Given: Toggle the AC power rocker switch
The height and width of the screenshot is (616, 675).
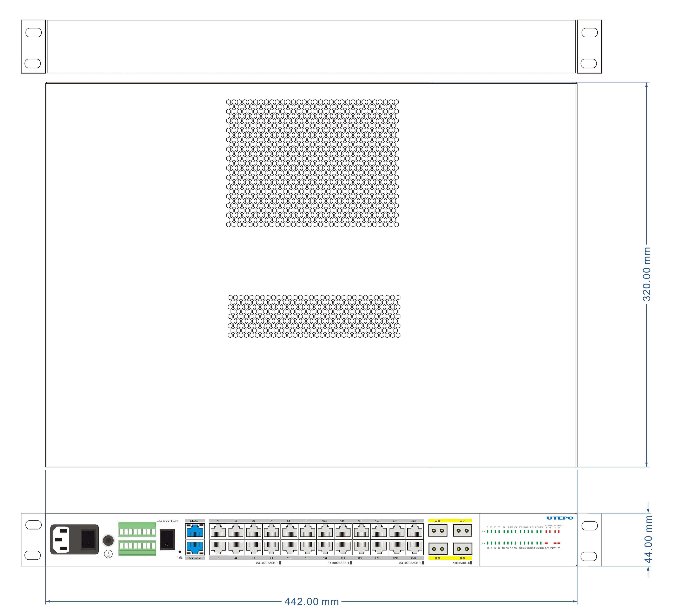Looking at the screenshot, I should coord(88,539).
